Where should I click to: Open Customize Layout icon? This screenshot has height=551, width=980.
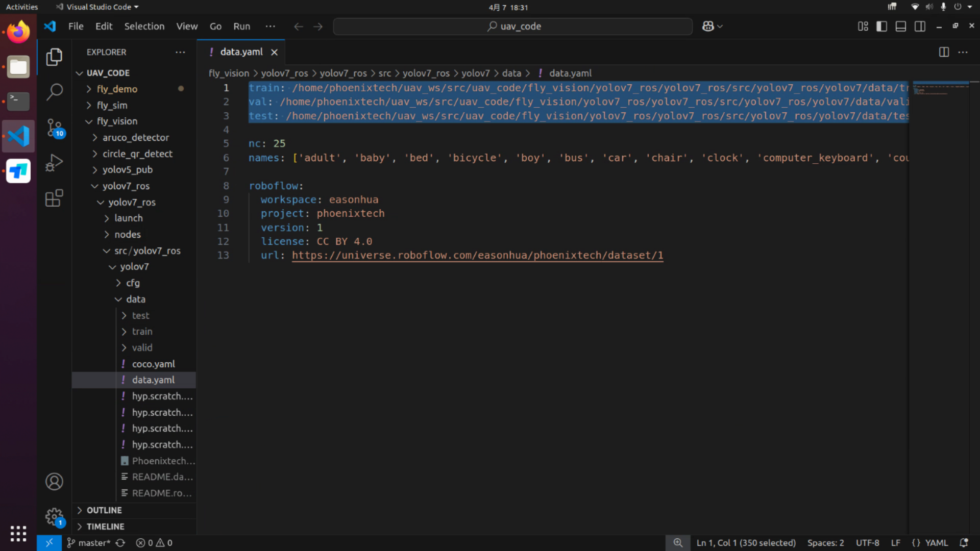(863, 27)
